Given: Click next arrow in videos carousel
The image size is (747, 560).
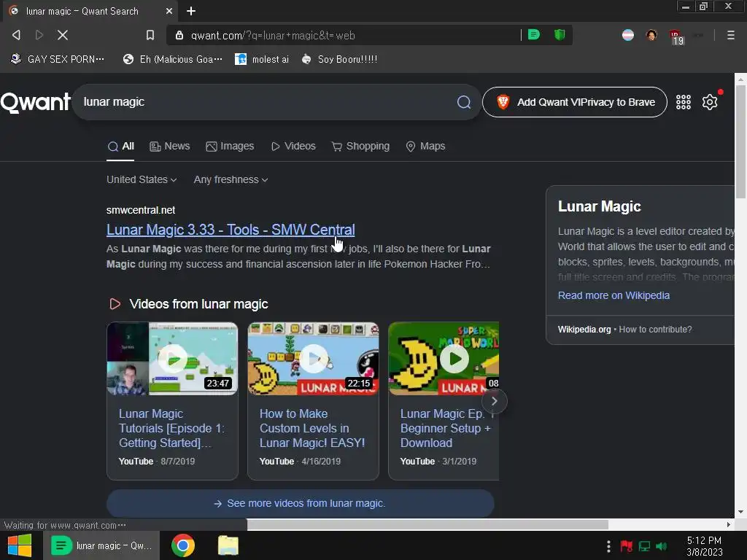Looking at the screenshot, I should pyautogui.click(x=494, y=401).
